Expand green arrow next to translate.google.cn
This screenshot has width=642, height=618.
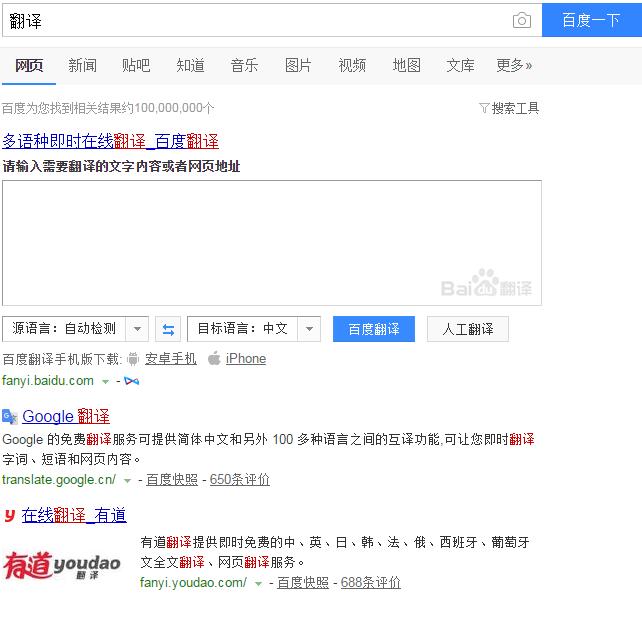point(127,481)
